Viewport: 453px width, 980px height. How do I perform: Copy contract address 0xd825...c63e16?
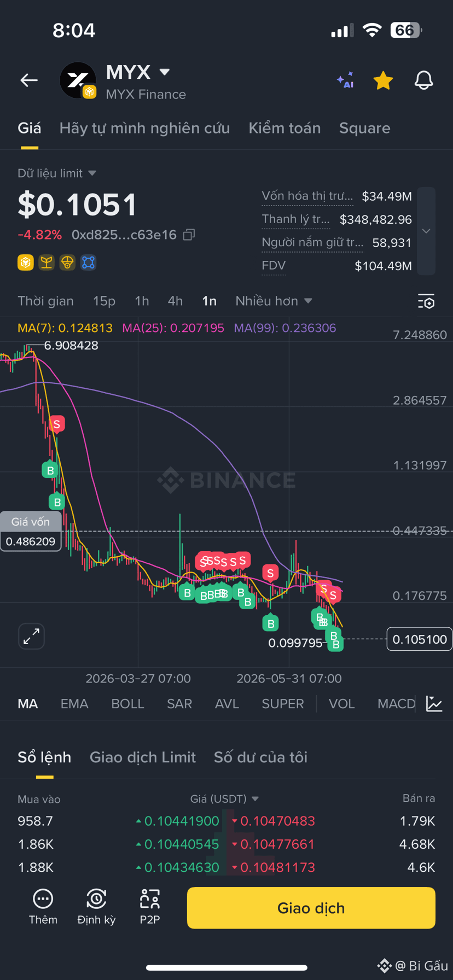pos(189,235)
